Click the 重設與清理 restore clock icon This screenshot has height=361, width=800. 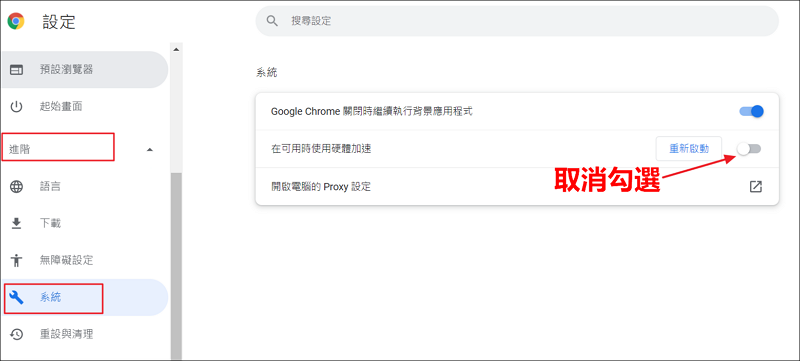pos(16,334)
